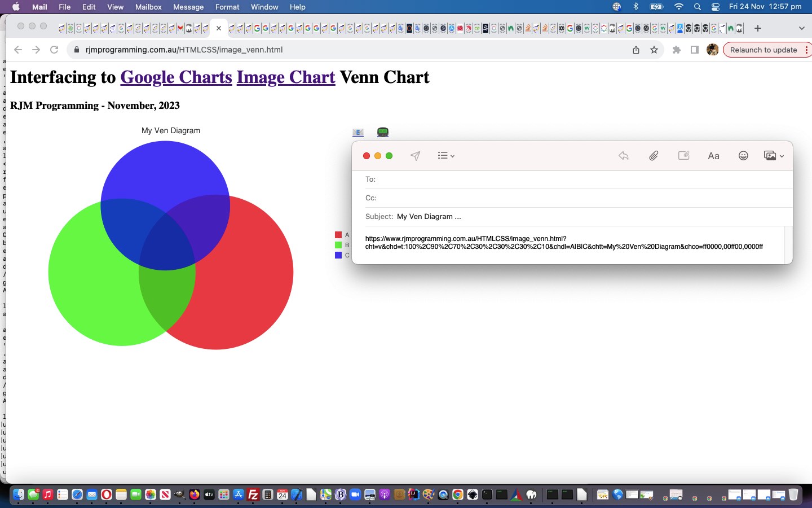The image size is (812, 508).
Task: Open the Chrome extensions puzzle icon
Action: pyautogui.click(x=677, y=50)
